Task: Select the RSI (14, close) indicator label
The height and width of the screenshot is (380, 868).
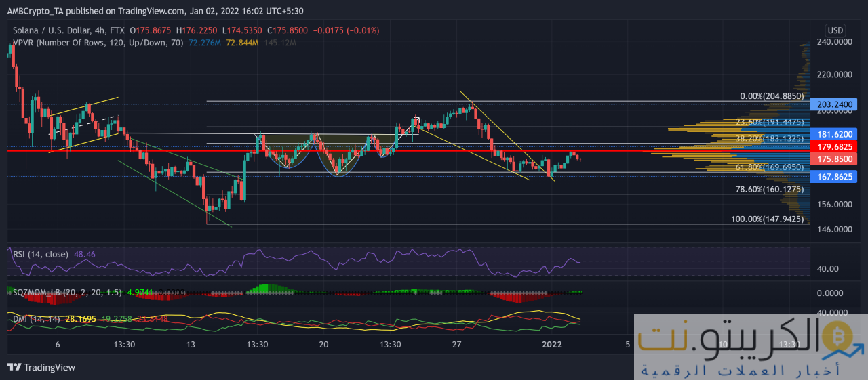Action: (x=40, y=254)
